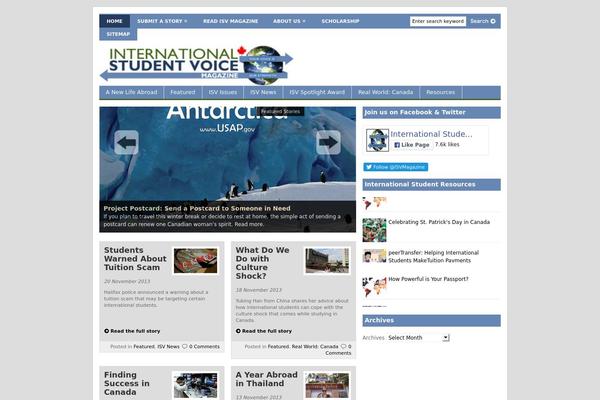This screenshot has width=600, height=400.
Task: Open Finding Success in Canada headline
Action: tap(127, 383)
